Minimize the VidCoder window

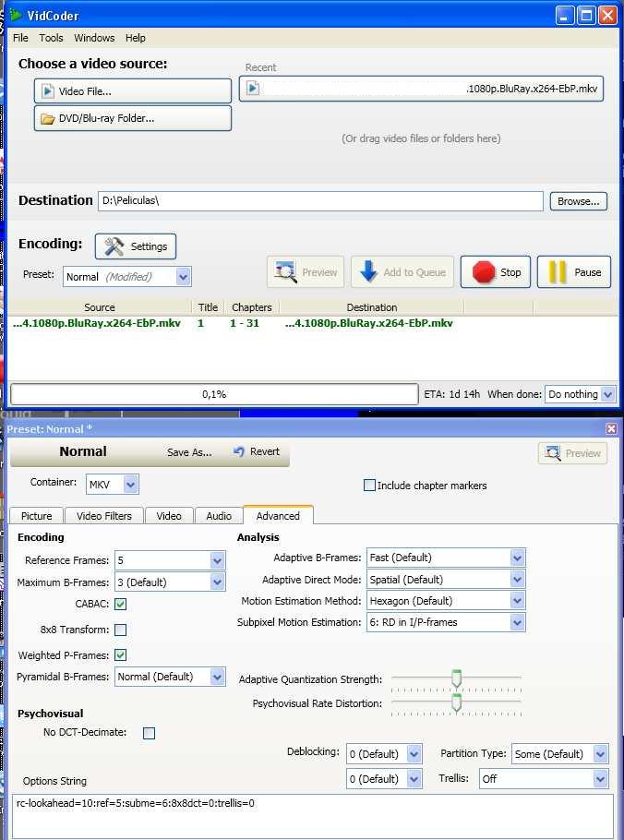[x=565, y=16]
